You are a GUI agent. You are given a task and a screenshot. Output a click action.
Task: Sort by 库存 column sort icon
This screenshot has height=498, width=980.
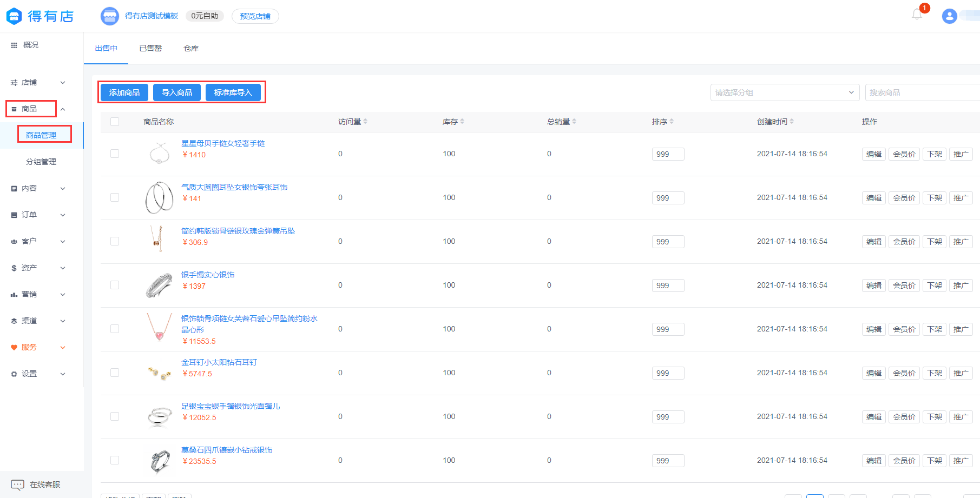point(462,122)
